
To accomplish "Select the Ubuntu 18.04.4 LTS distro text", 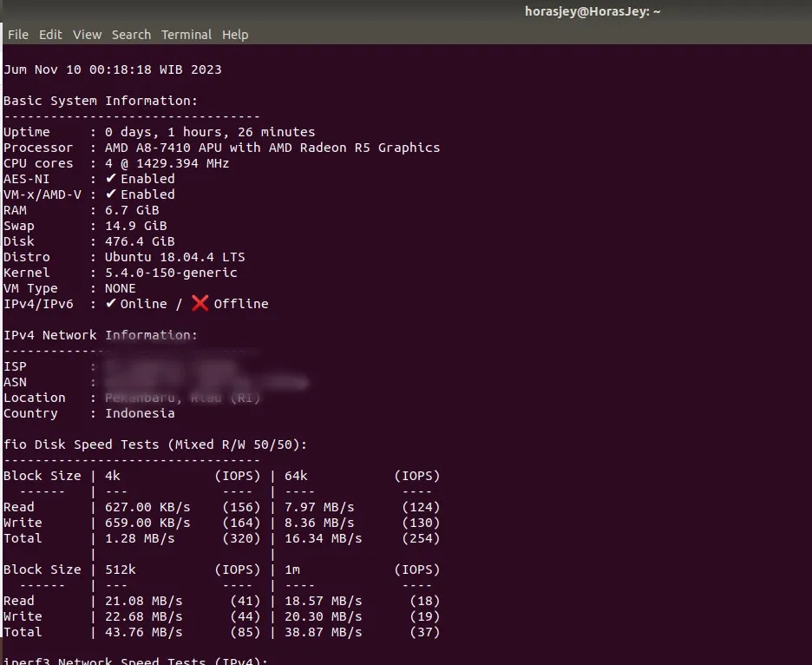I will coord(170,256).
